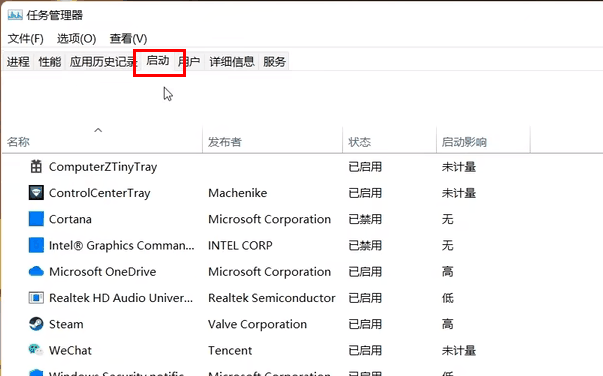
Task: Select the ControlCenterTray shield icon
Action: click(x=36, y=193)
